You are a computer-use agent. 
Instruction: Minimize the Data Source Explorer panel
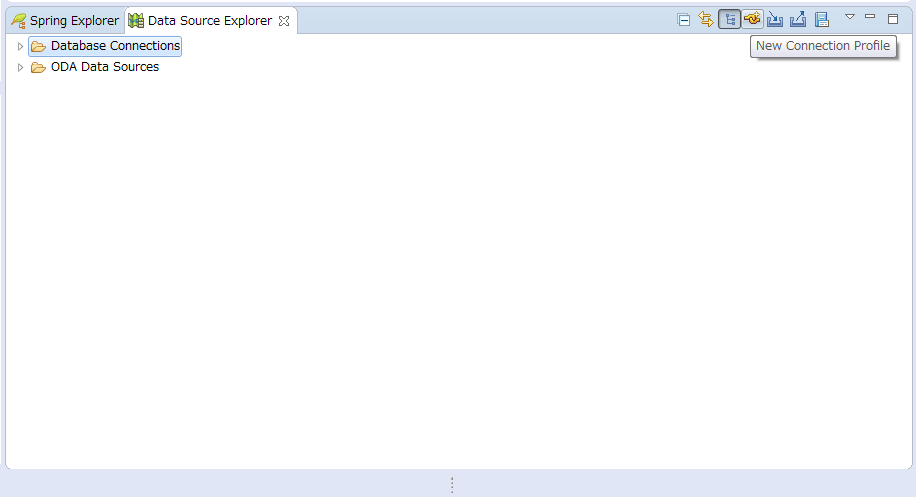tap(870, 17)
